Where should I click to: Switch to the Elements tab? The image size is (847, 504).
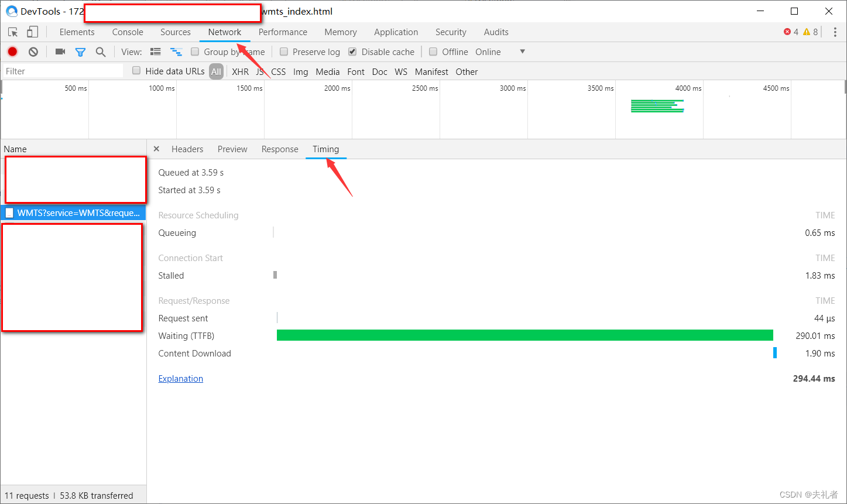pyautogui.click(x=77, y=32)
